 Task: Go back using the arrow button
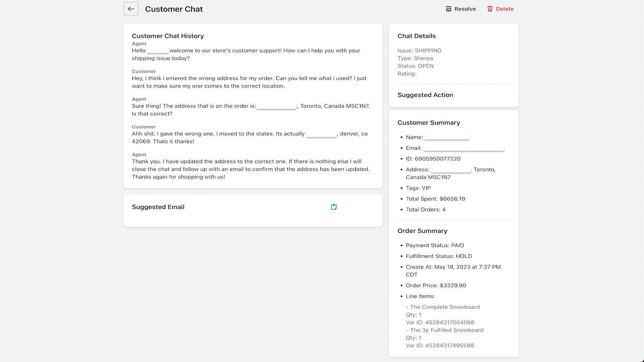point(131,9)
